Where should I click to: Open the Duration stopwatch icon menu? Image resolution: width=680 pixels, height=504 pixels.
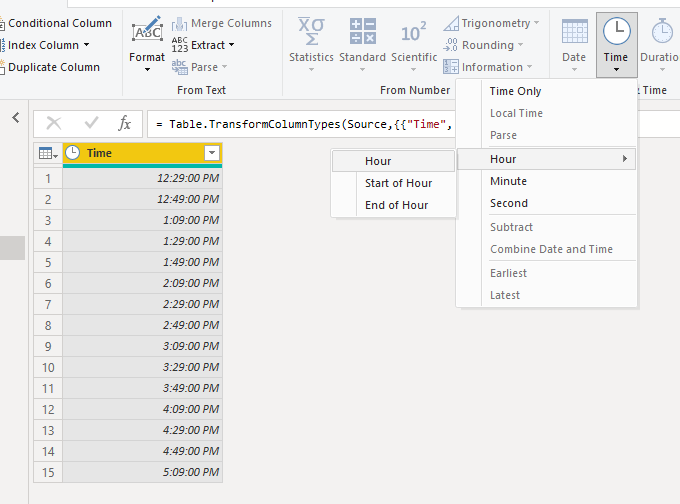(662, 31)
